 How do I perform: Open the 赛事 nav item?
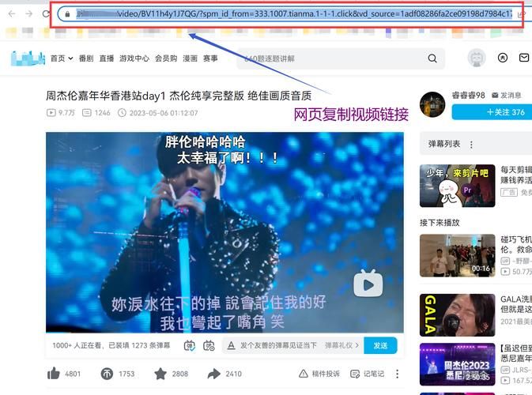(x=210, y=58)
